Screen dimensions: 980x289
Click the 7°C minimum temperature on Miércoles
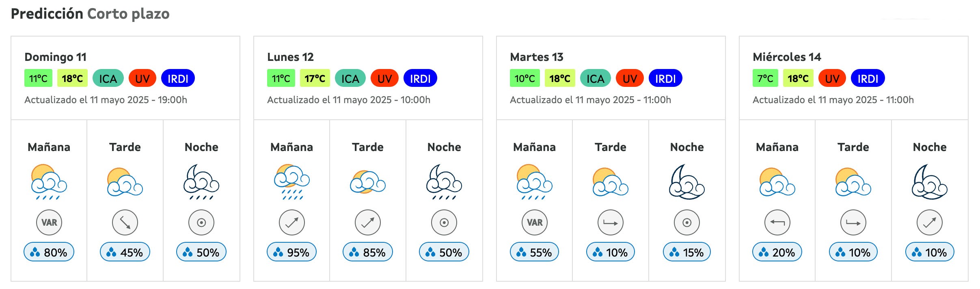pos(765,78)
